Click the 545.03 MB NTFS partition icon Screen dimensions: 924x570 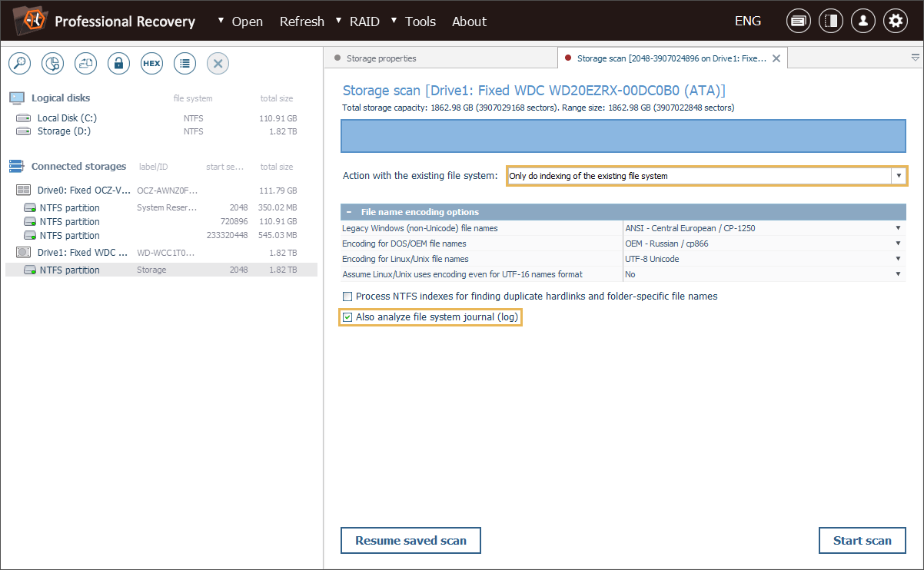(30, 236)
